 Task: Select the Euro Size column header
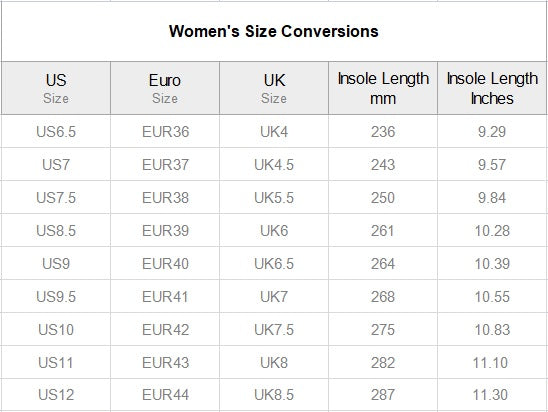165,88
